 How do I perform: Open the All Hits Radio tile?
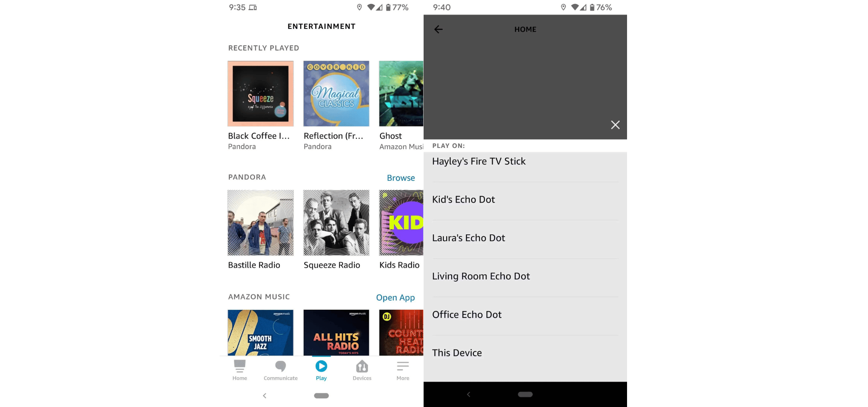336,333
